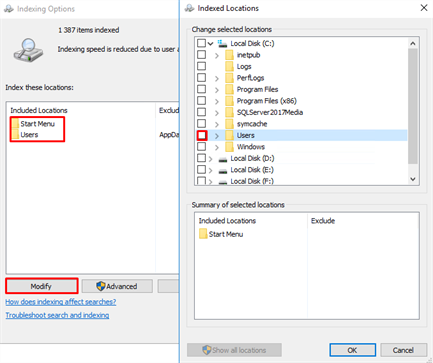Click Show all locations button
The width and height of the screenshot is (433, 363).
[234, 350]
